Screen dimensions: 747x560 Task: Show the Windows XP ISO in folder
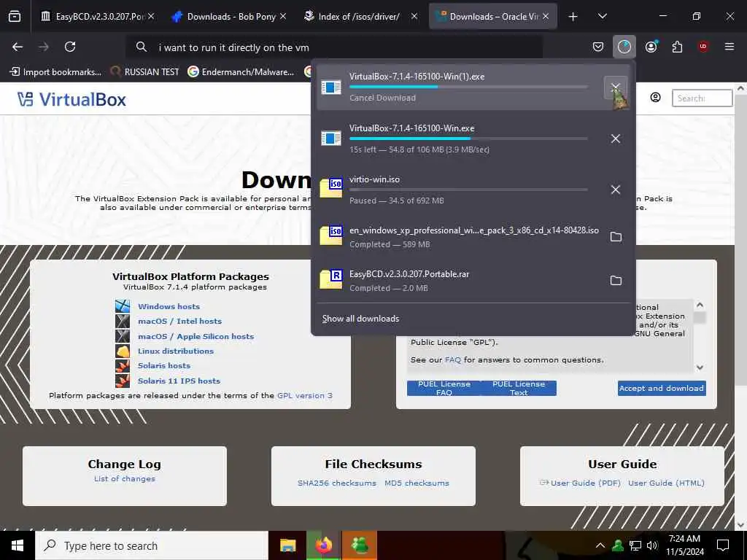pos(616,237)
